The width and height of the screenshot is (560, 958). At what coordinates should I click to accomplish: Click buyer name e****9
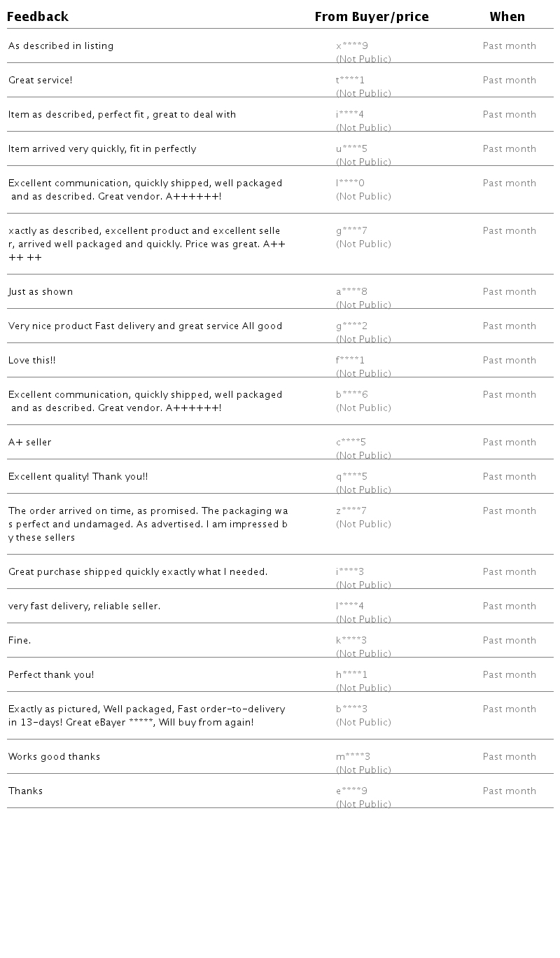pos(351,791)
